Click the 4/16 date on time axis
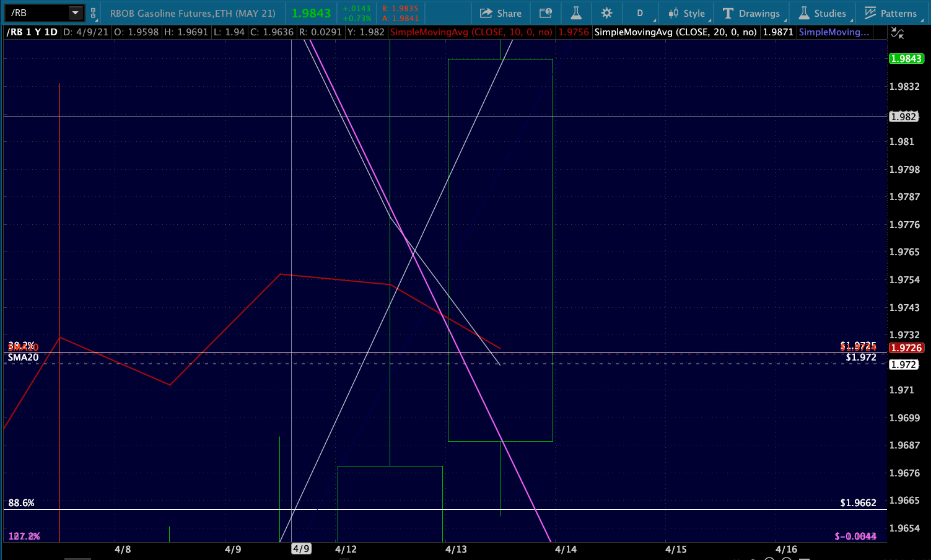This screenshot has height=560, width=931. point(786,549)
